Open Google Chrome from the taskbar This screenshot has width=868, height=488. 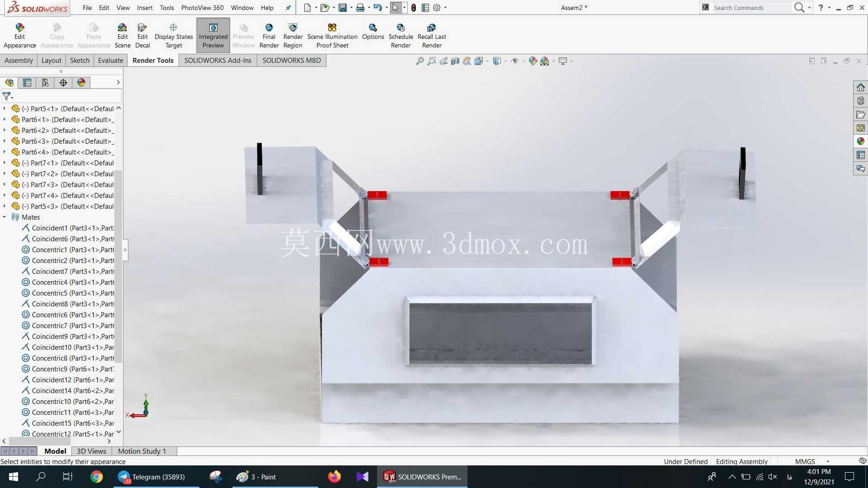pyautogui.click(x=96, y=477)
